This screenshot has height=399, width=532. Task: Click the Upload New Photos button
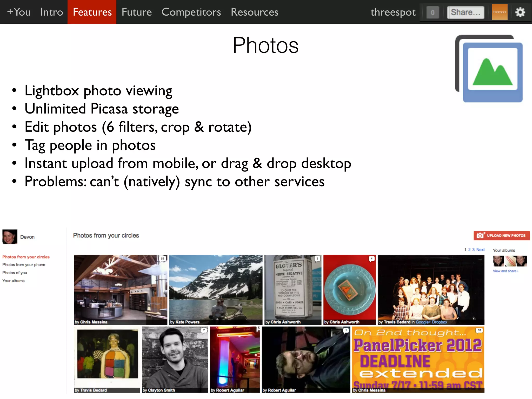[502, 235]
